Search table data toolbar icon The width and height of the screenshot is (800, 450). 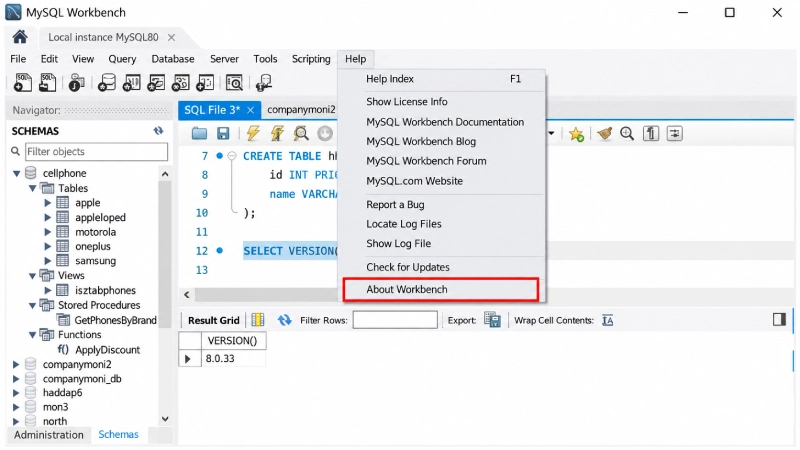(234, 82)
